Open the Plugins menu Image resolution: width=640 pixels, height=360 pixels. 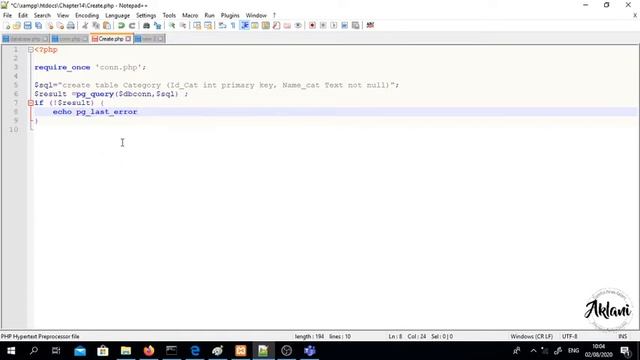[230, 16]
